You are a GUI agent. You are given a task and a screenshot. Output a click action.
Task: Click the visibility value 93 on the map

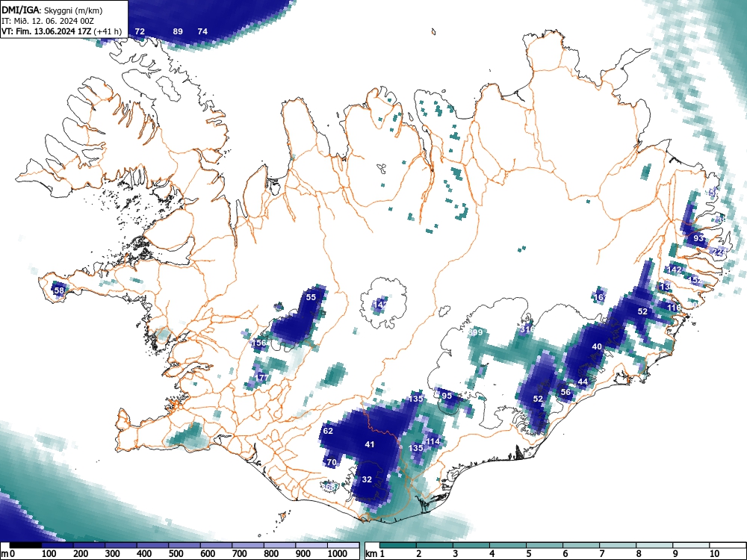[698, 238]
